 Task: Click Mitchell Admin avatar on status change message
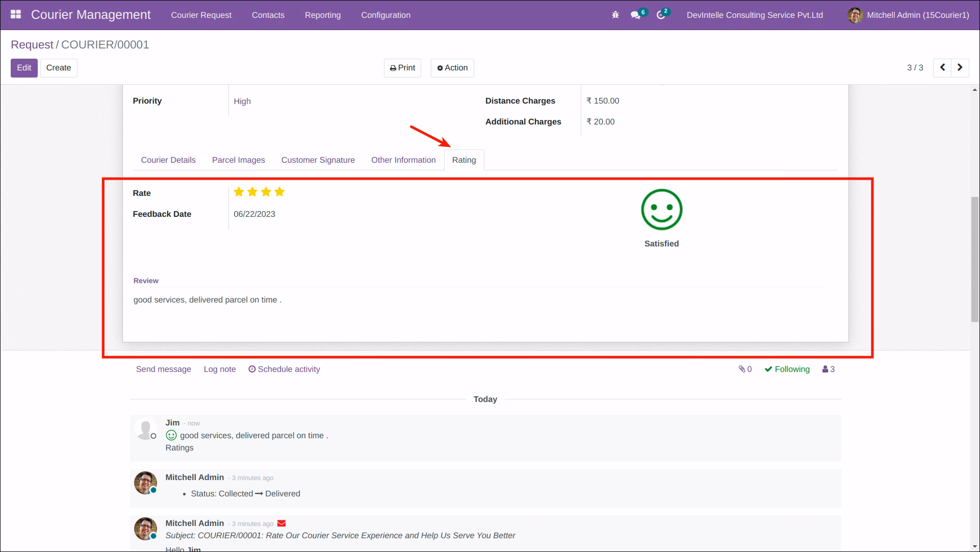coord(145,483)
